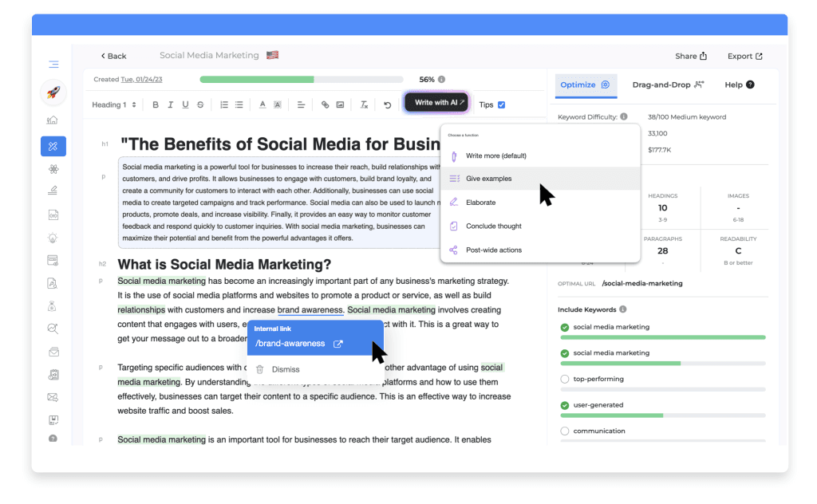Expand the hamburger sidebar menu
The height and width of the screenshot is (504, 817).
tap(53, 65)
